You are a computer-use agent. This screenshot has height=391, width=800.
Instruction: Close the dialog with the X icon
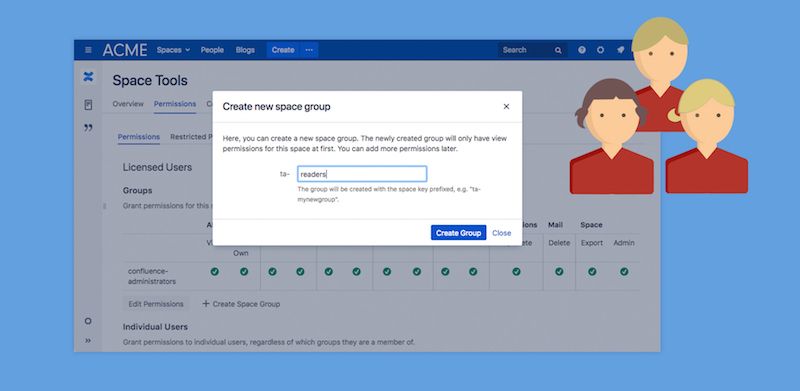(x=506, y=107)
